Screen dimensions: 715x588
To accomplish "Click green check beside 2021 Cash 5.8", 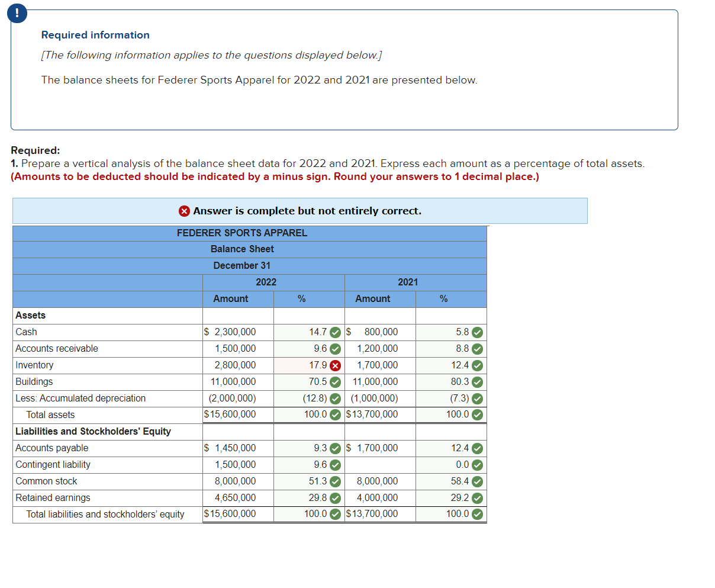I will (477, 332).
